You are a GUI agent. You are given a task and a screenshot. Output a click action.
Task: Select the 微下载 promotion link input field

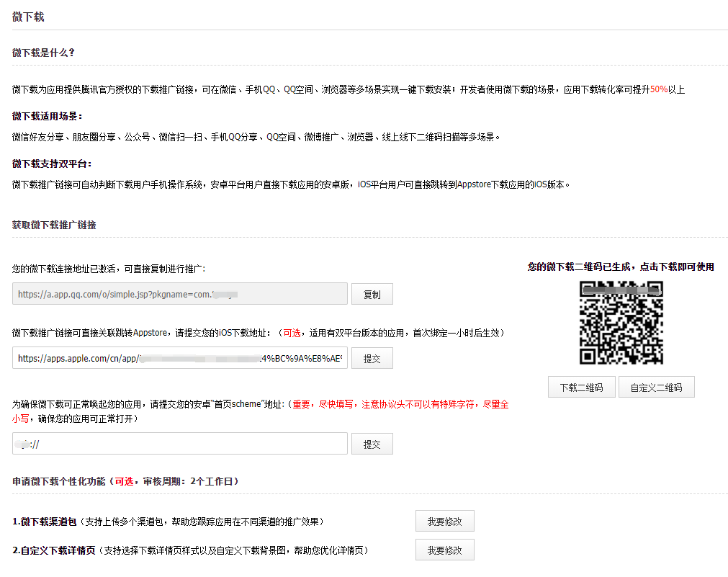pos(180,294)
